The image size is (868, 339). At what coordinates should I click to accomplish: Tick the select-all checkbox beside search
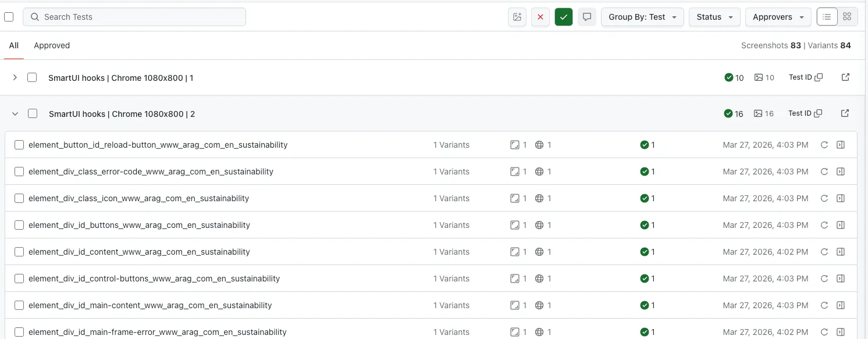(x=9, y=17)
